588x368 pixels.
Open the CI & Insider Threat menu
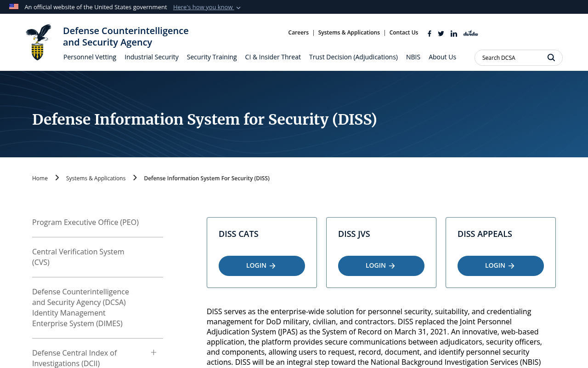pyautogui.click(x=273, y=57)
